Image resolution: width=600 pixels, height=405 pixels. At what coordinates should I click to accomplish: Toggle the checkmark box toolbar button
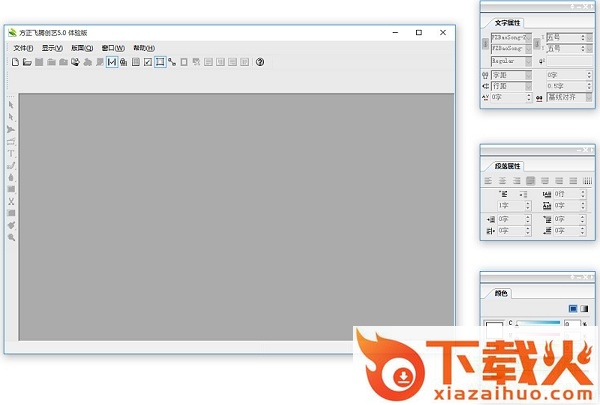point(147,62)
